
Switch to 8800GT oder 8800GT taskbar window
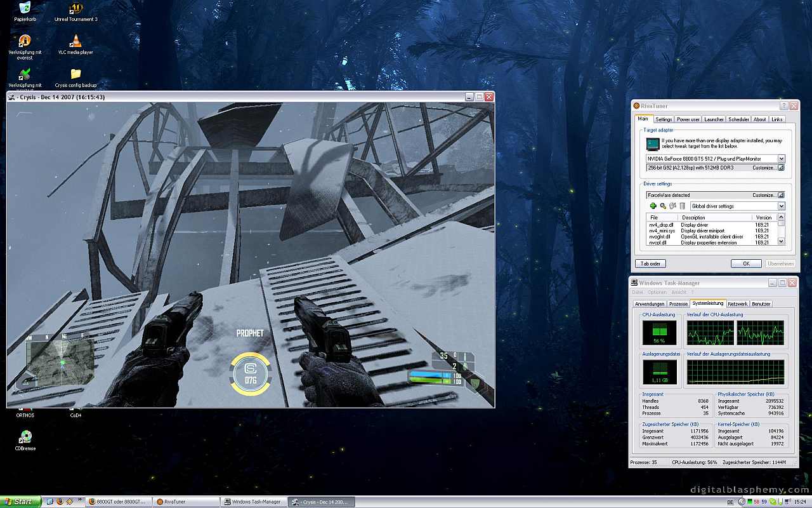tap(119, 502)
